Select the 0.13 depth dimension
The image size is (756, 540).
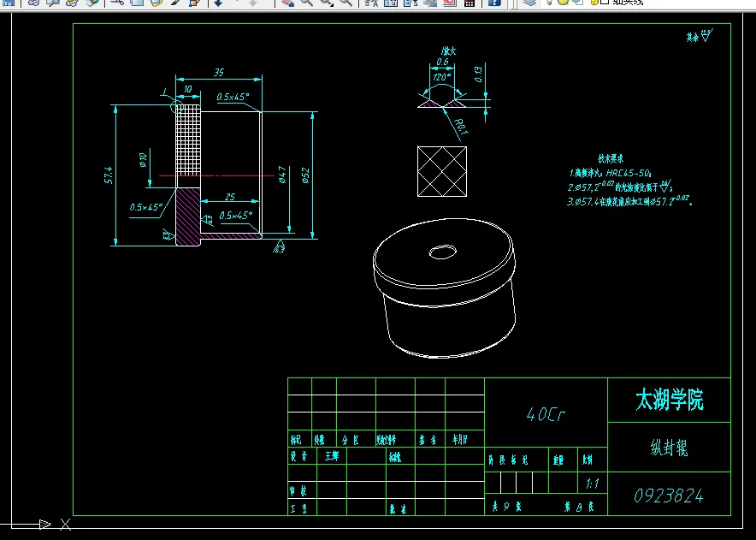478,74
